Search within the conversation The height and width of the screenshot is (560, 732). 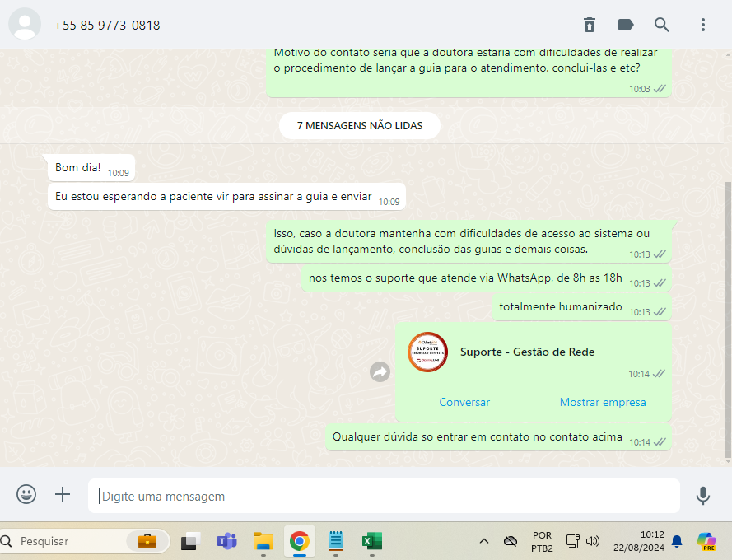(x=661, y=25)
